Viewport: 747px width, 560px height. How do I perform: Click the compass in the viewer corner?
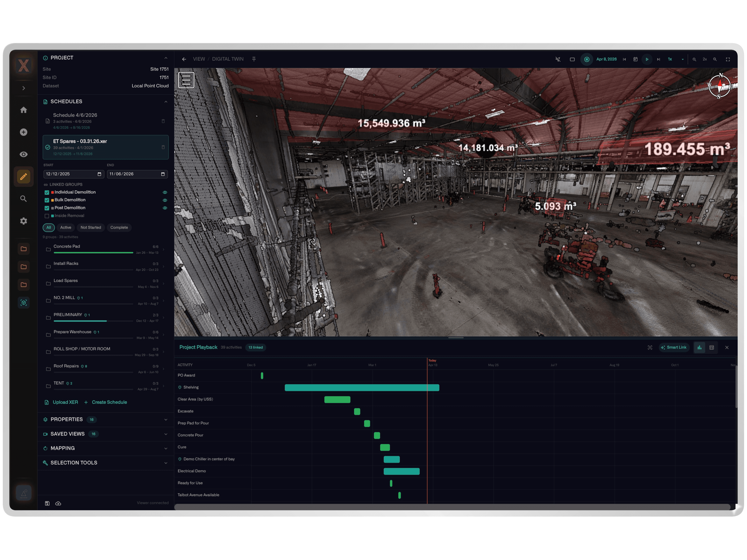720,86
